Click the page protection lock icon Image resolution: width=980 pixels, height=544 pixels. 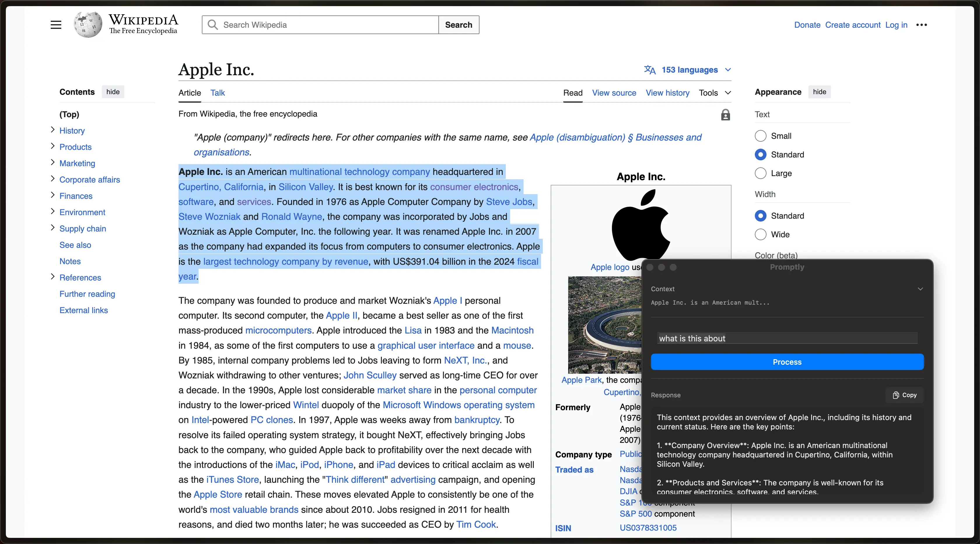(x=725, y=114)
